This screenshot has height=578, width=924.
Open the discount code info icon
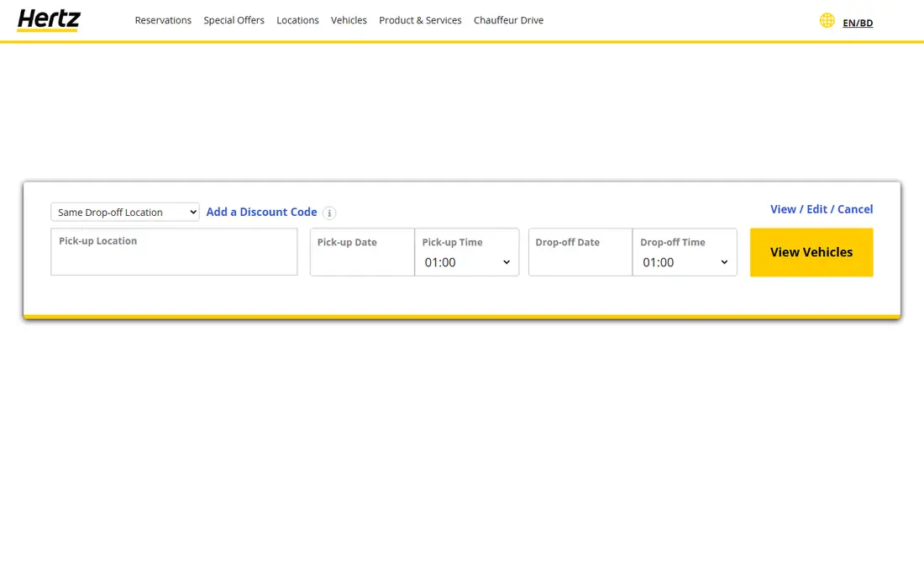[329, 213]
